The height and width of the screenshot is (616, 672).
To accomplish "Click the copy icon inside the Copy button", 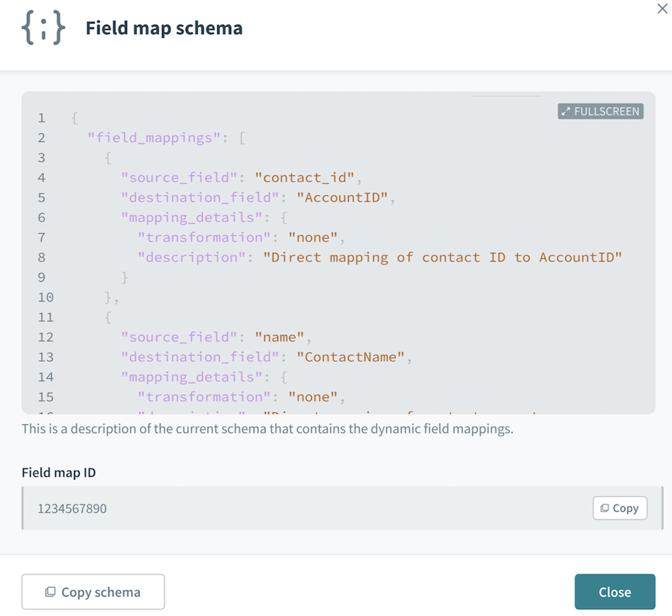I will (606, 508).
